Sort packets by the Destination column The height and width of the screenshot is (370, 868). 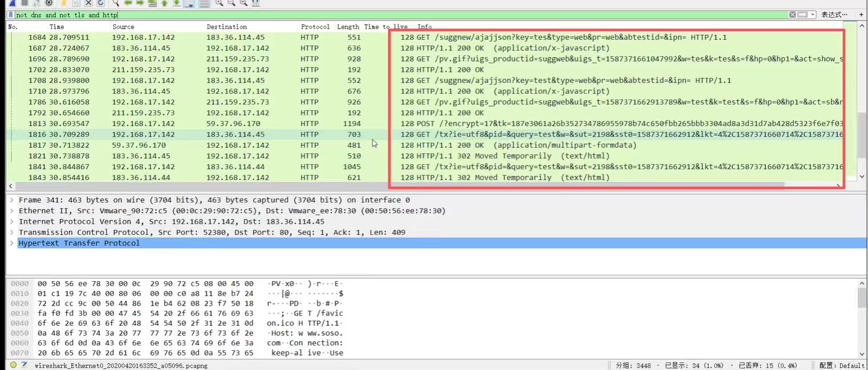pos(227,27)
